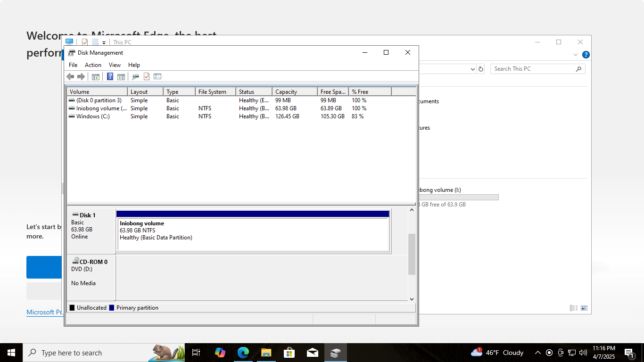This screenshot has height=362, width=644.
Task: Sort by the File System column header
Action: pos(215,92)
